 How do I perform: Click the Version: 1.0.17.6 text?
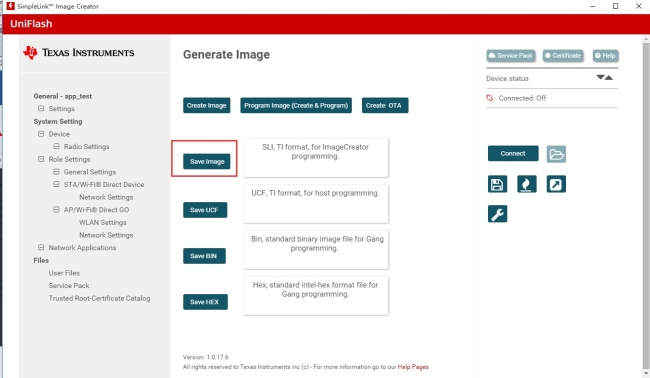tap(206, 357)
